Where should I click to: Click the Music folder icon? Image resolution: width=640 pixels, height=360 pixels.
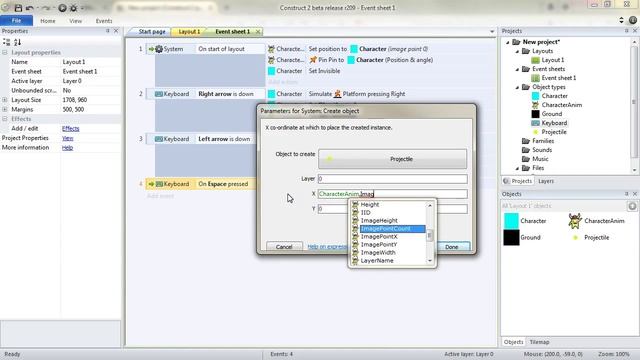526,159
